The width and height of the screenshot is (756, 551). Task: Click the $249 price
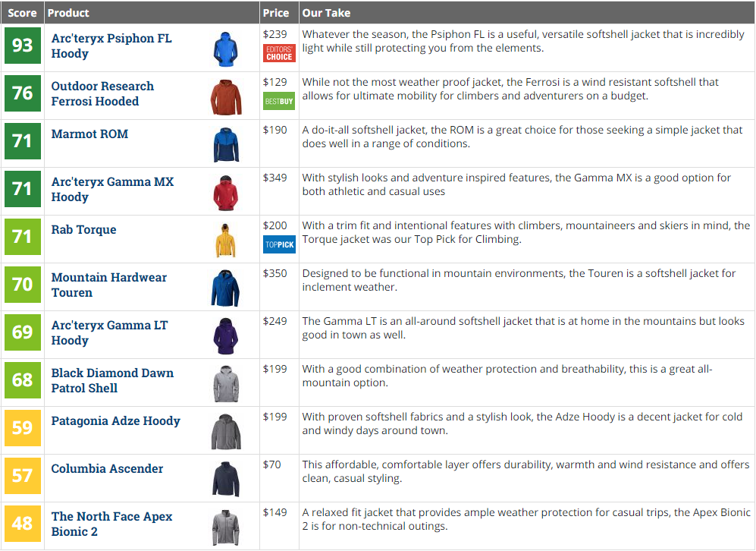(274, 321)
